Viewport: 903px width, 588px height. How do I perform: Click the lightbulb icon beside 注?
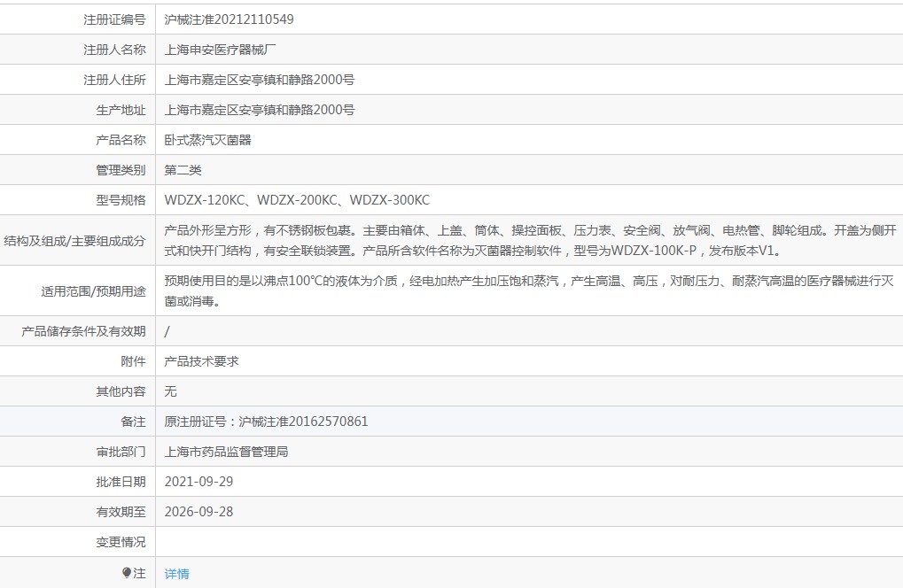coord(127,572)
